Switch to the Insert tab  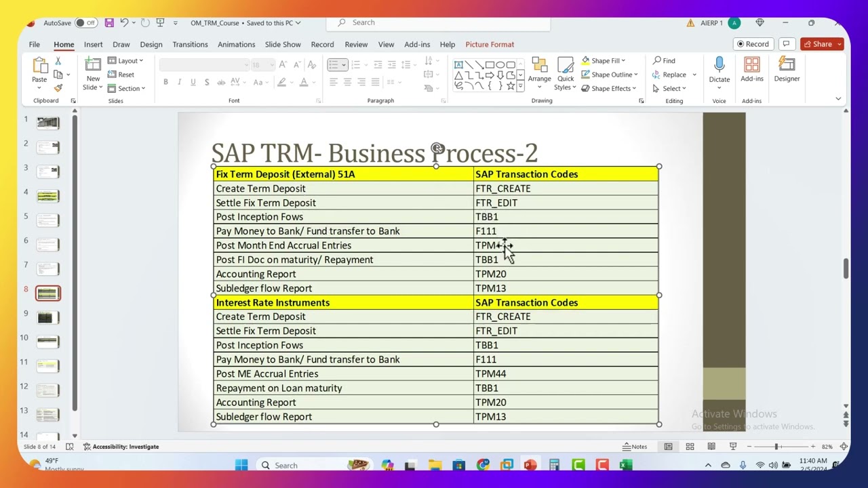point(93,44)
